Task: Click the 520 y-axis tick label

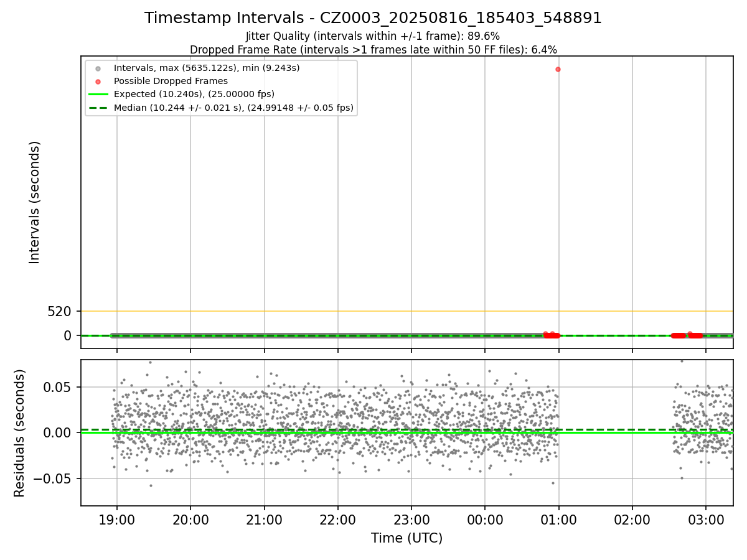Action: [60, 311]
